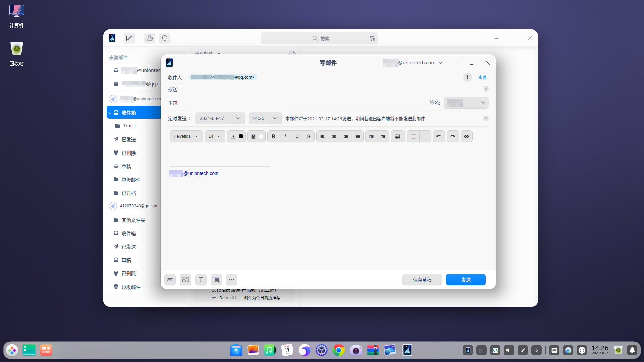Click the 保存草稿 save draft button
The width and height of the screenshot is (644, 362).
422,280
